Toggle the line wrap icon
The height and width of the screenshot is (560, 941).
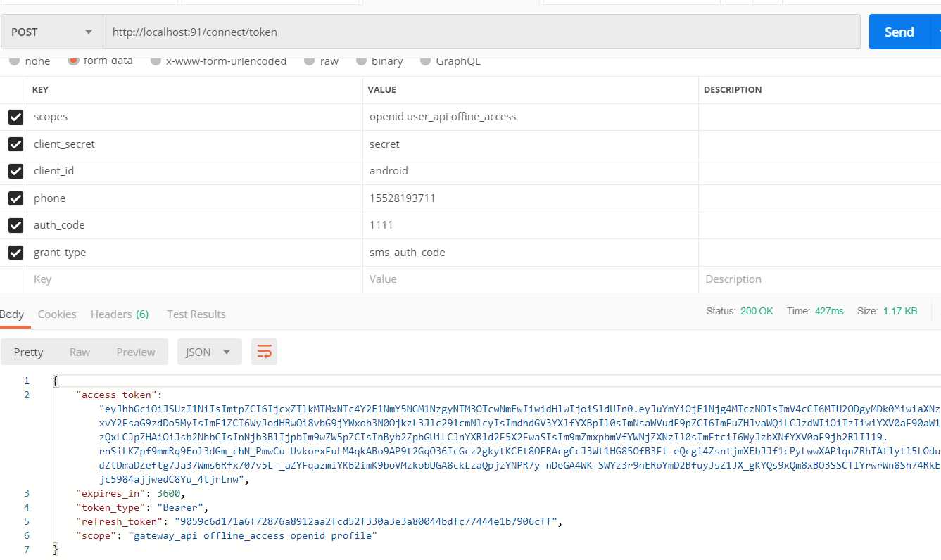(x=265, y=352)
